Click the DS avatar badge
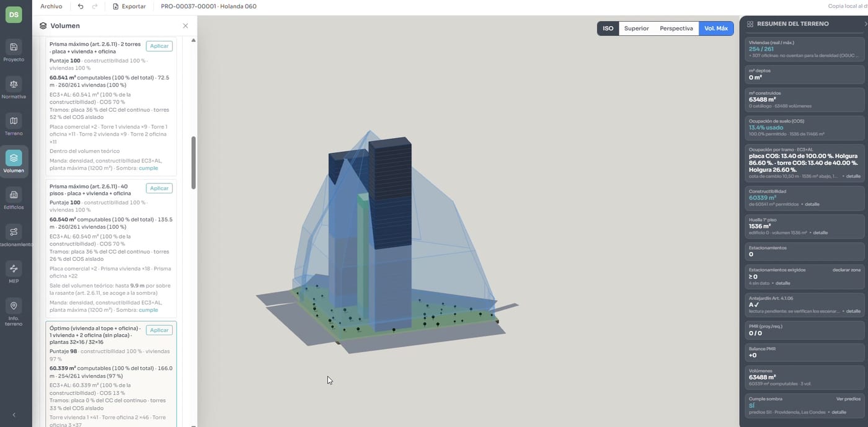868x427 pixels. click(x=14, y=14)
